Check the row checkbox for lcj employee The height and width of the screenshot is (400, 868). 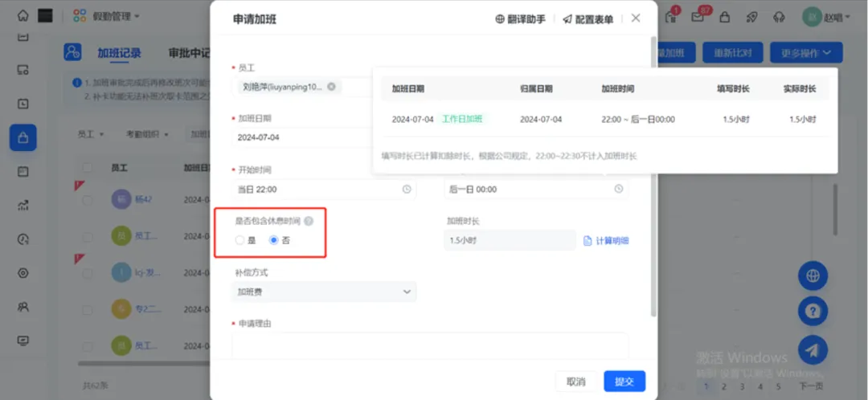(x=87, y=273)
